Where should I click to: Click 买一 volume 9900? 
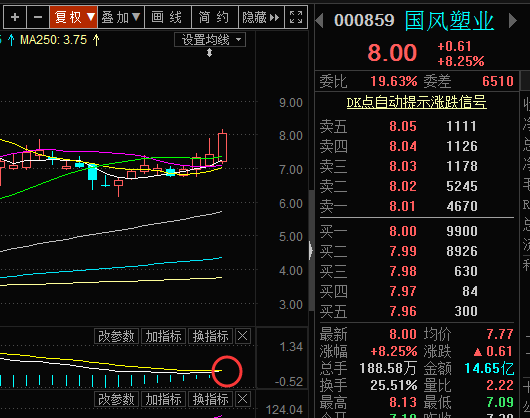click(462, 231)
